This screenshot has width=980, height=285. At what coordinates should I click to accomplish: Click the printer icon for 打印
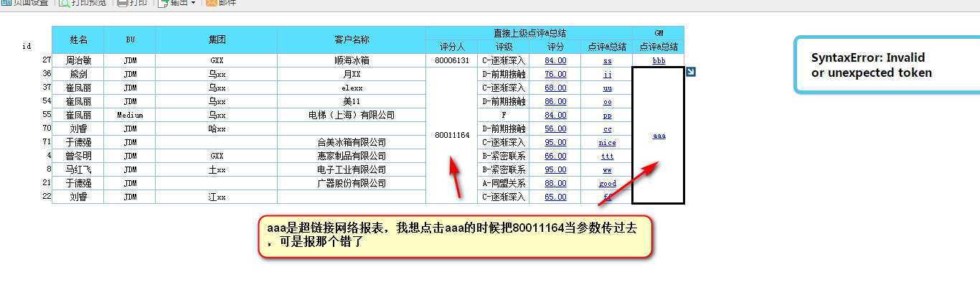pos(122,3)
